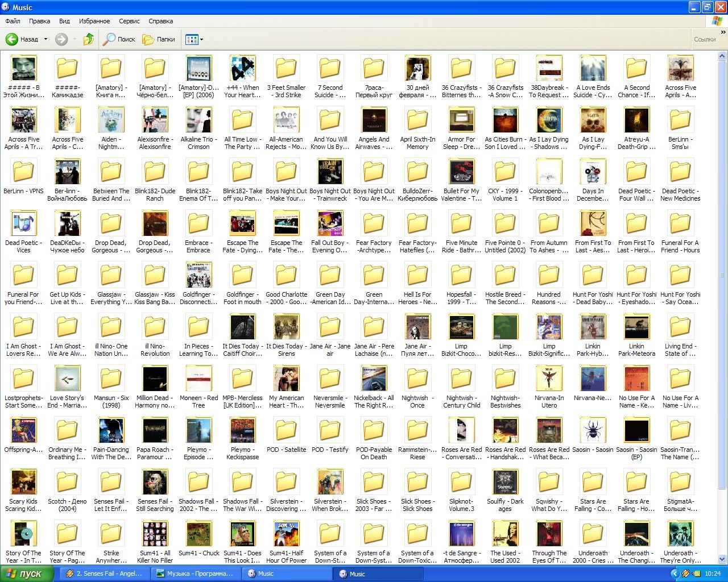
Task: Select The Used - Used 2002 folder
Action: click(x=505, y=542)
